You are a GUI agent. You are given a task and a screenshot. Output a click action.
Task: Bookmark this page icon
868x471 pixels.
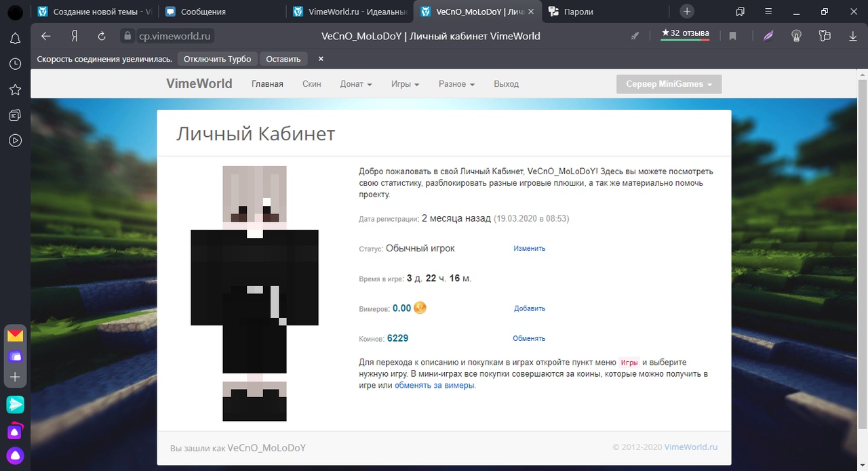coord(732,36)
